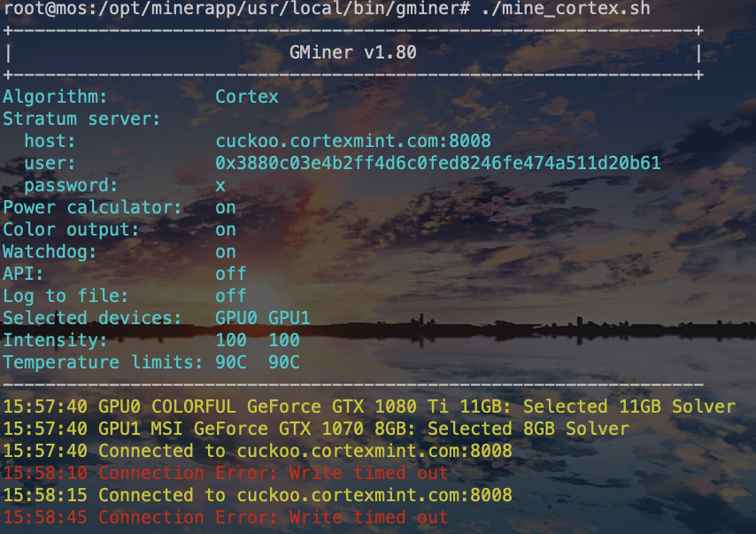
Task: Click the Watchdog on value
Action: (226, 252)
